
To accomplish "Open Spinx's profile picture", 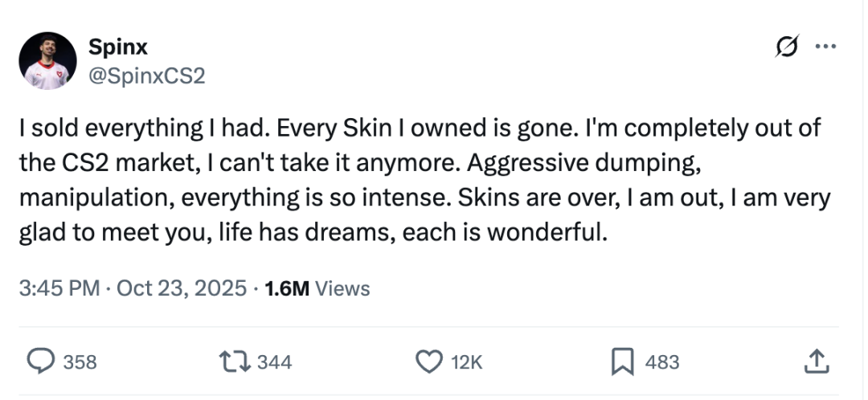I will (47, 62).
